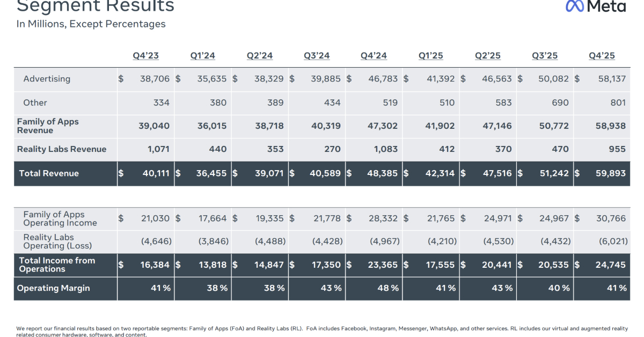The height and width of the screenshot is (337, 644).
Task: Click the Reality Labs Revenue row label
Action: [62, 149]
